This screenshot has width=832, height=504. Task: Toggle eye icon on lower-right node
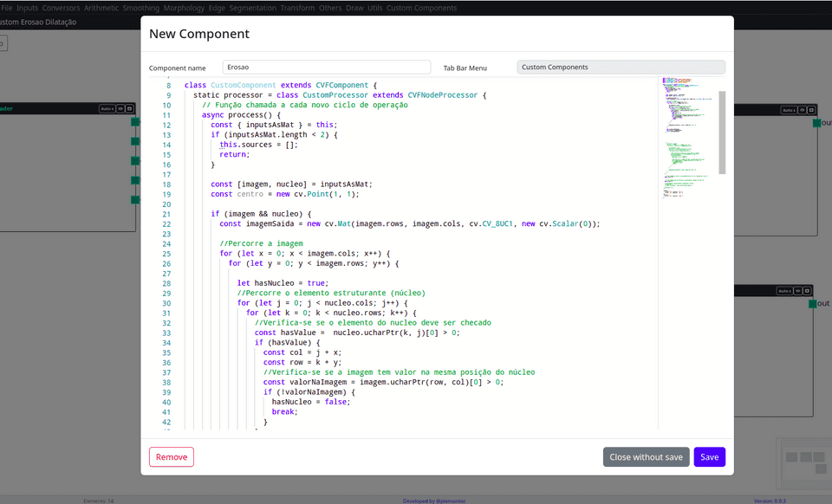799,291
